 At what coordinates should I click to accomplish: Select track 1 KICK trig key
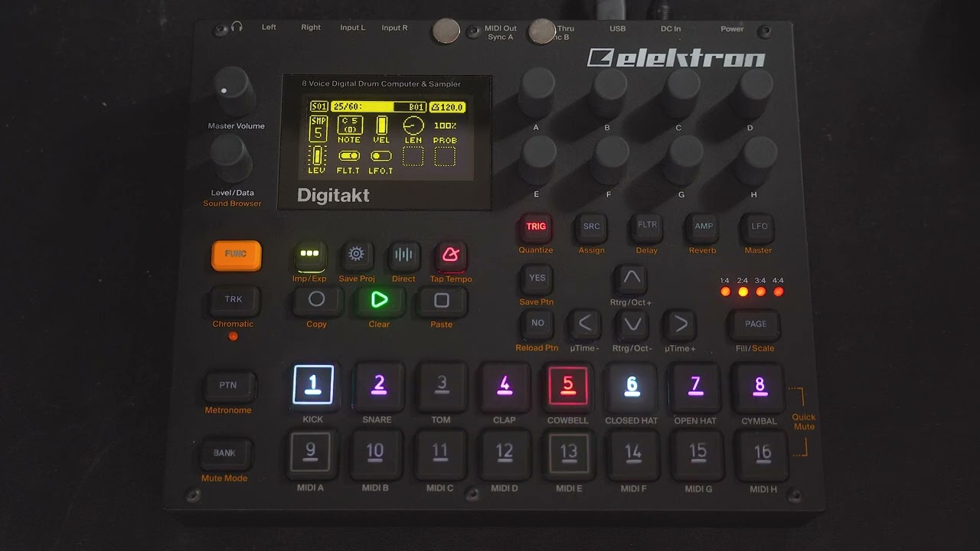click(313, 385)
